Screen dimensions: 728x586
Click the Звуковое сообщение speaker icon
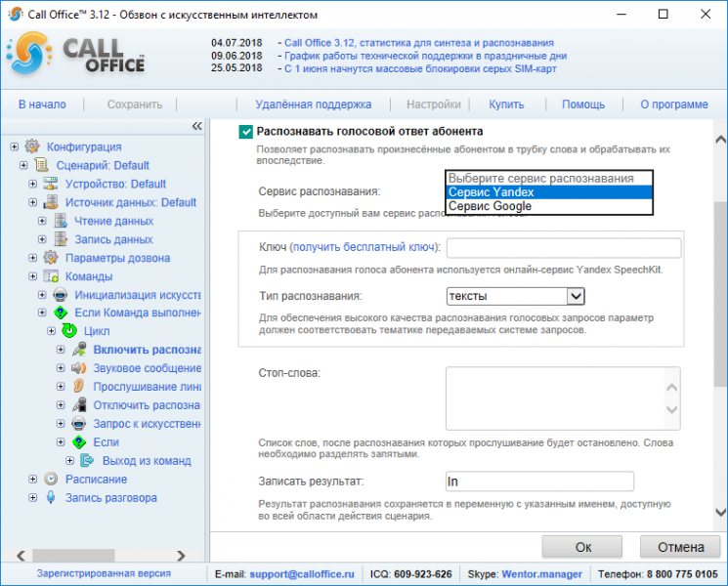[x=79, y=368]
